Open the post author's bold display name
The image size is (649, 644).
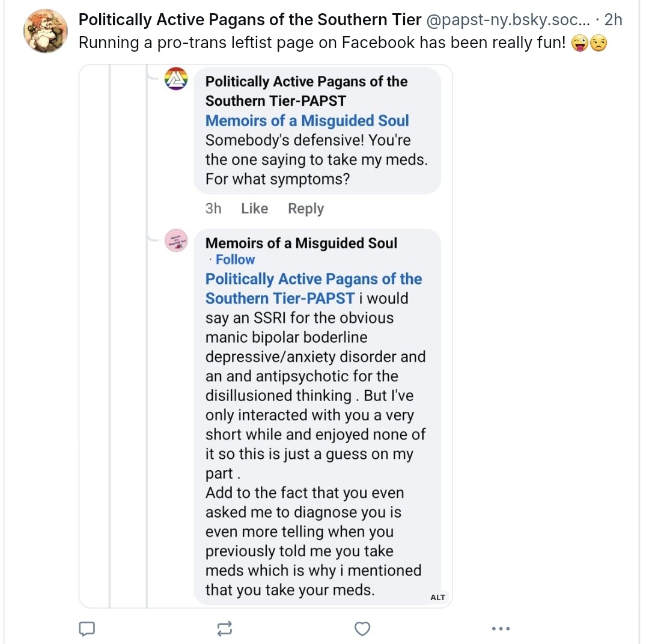(x=250, y=20)
